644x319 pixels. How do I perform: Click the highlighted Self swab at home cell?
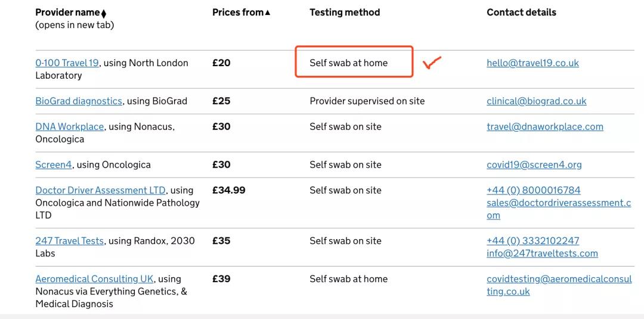tap(349, 63)
